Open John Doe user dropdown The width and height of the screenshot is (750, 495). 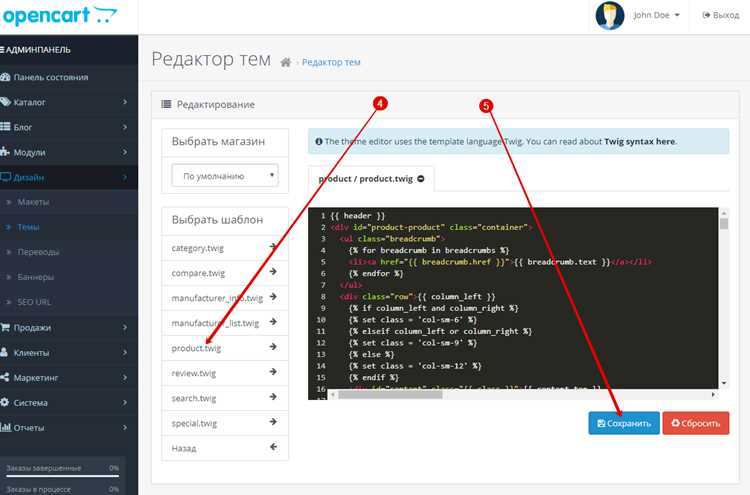pyautogui.click(x=656, y=15)
